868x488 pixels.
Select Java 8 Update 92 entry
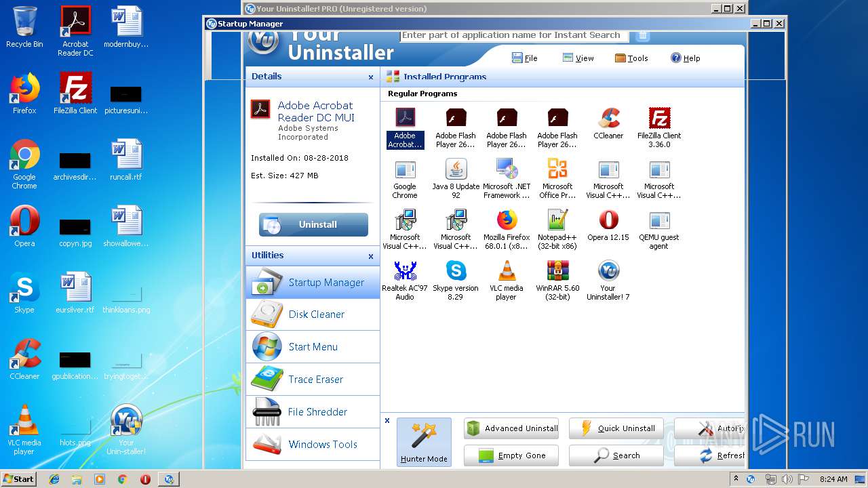[456, 178]
